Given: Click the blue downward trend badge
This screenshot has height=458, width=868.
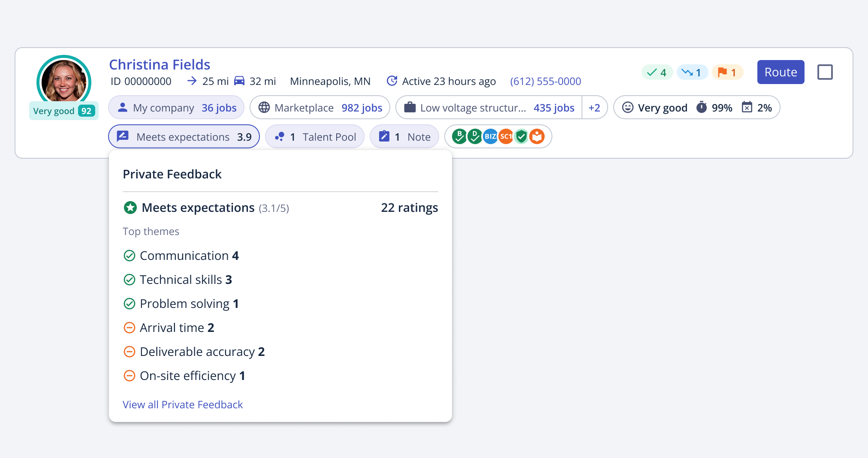Looking at the screenshot, I should 692,72.
